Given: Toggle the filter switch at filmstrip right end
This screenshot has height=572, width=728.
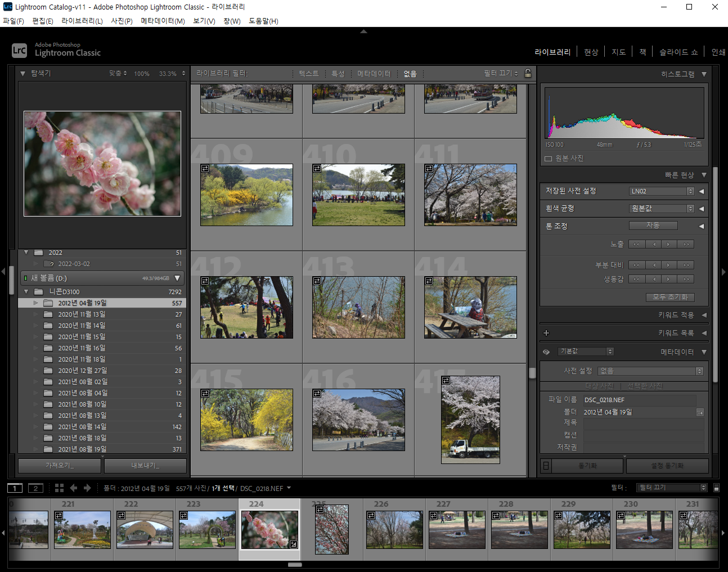Looking at the screenshot, I should (716, 488).
